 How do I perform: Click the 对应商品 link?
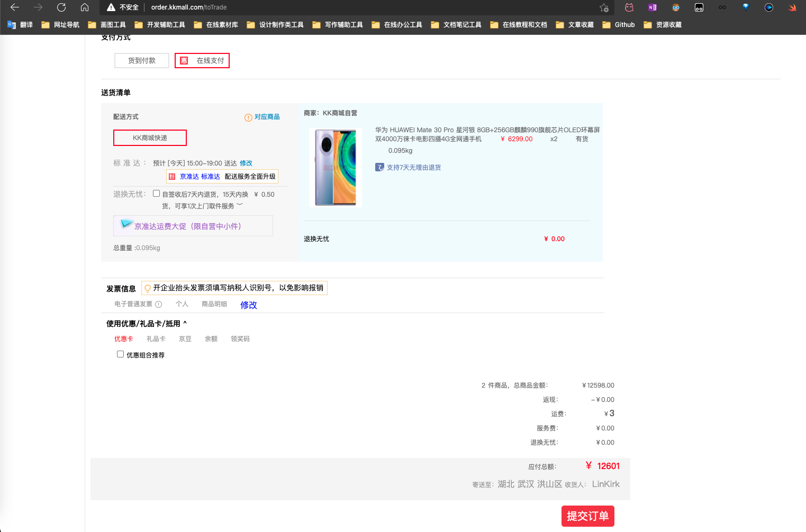point(267,117)
